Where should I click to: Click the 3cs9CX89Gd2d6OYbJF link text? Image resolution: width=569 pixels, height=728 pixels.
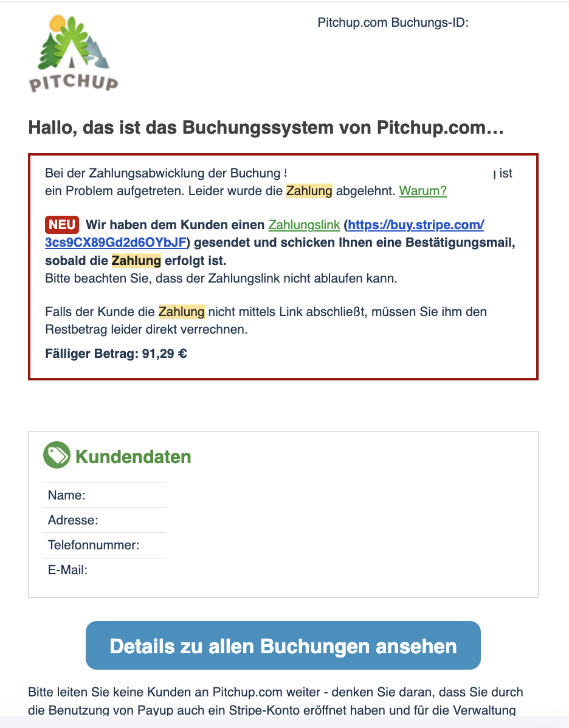tap(116, 243)
